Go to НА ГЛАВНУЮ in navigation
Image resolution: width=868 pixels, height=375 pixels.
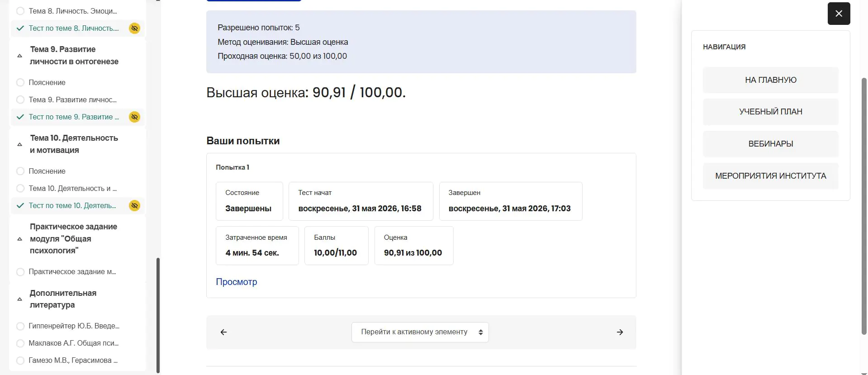coord(770,80)
